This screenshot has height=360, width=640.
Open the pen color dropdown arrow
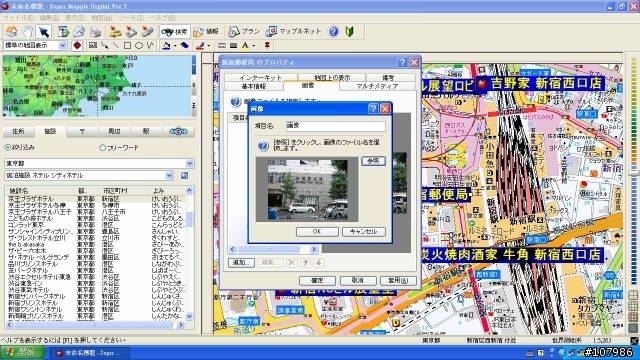[x=208, y=46]
